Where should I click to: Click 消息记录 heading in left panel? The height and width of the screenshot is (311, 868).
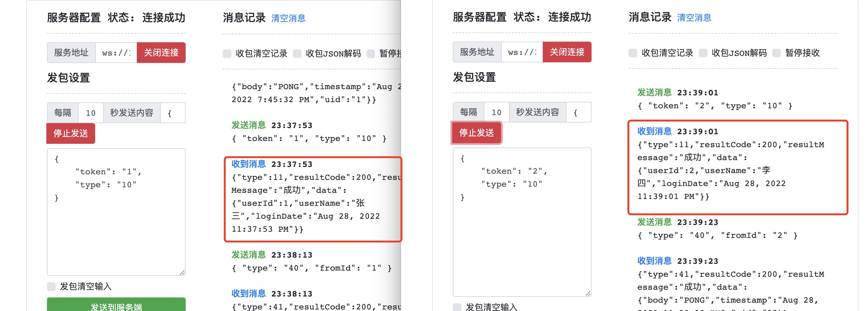[244, 18]
